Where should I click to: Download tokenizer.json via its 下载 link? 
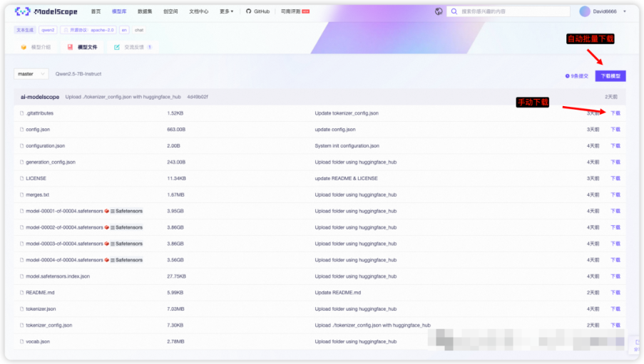point(615,309)
